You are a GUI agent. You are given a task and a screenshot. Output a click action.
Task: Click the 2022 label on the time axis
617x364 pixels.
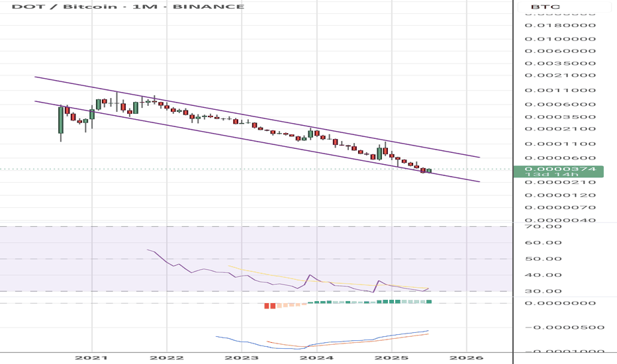[x=167, y=357]
